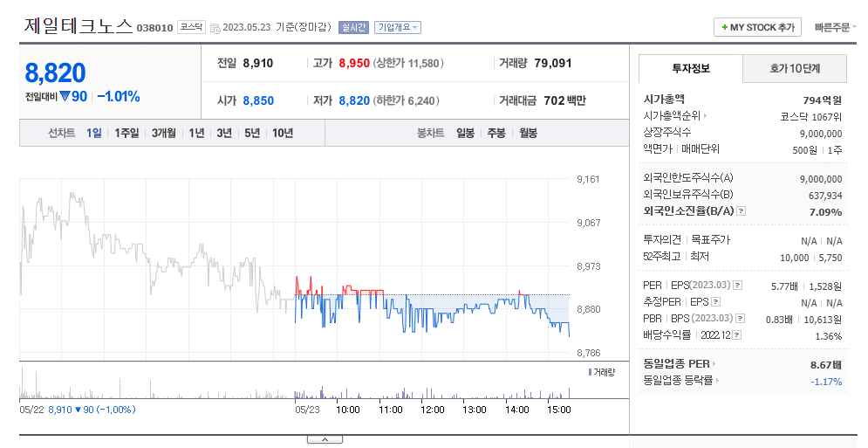Click the current price 8,820
868x448 pixels.
point(55,72)
